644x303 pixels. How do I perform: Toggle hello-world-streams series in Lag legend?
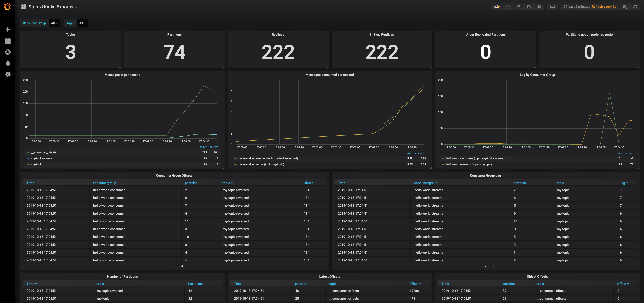click(x=469, y=164)
